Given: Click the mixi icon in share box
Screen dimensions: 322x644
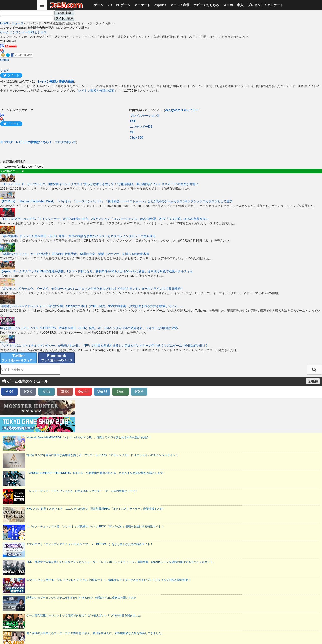Looking at the screenshot, I should (x=3, y=55).
